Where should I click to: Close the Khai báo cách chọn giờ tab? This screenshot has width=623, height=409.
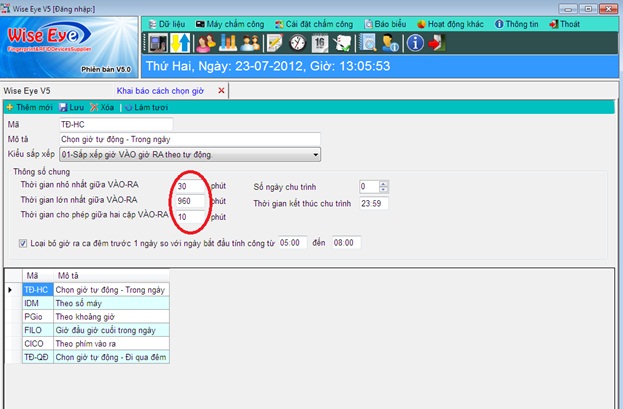click(x=221, y=91)
